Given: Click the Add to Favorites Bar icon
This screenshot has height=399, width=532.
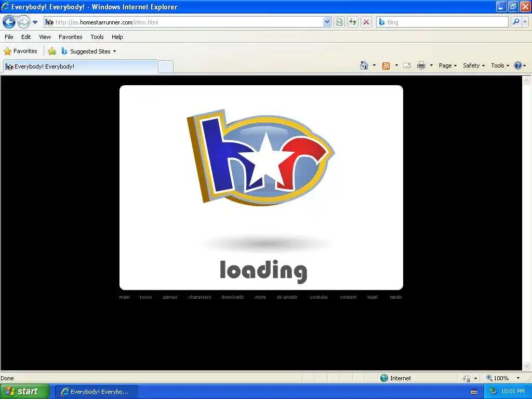Looking at the screenshot, I should [x=52, y=51].
